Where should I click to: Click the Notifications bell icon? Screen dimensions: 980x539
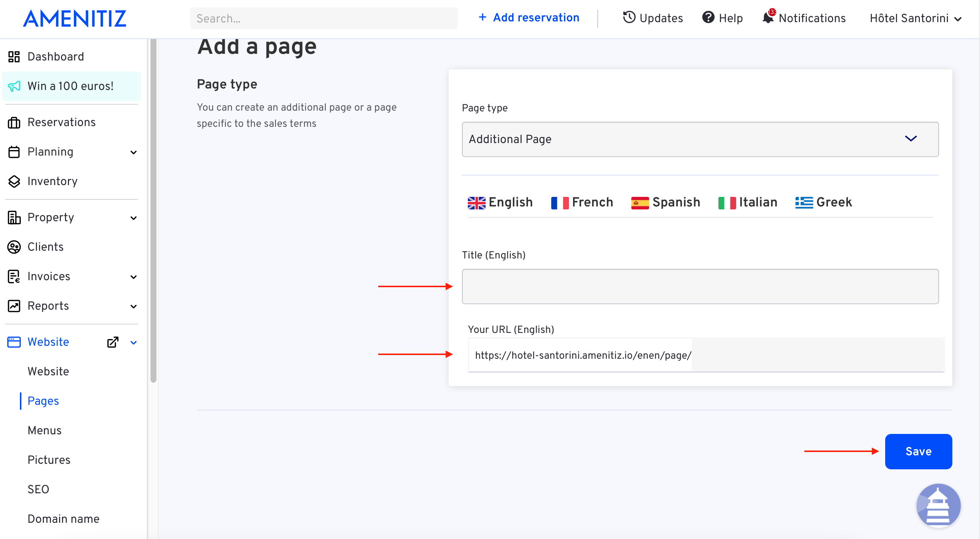click(x=769, y=17)
